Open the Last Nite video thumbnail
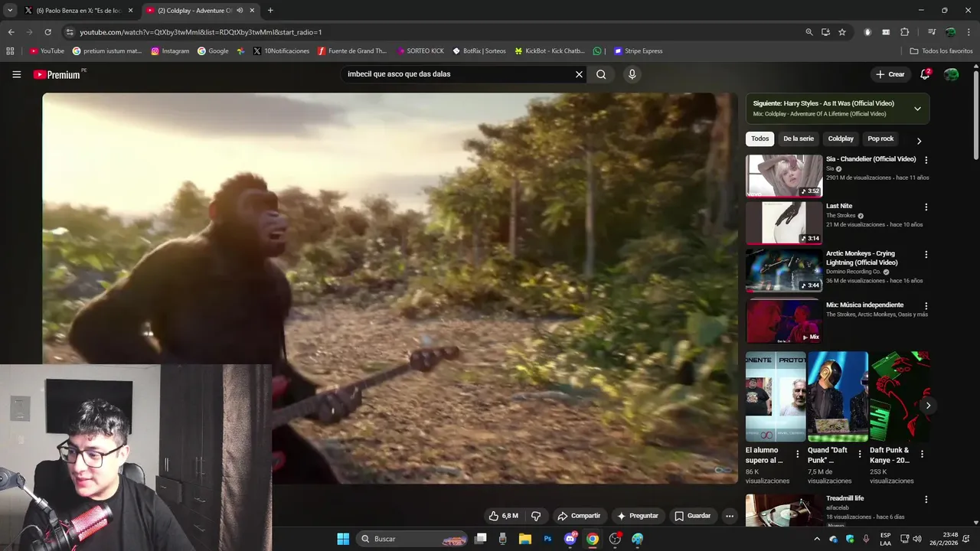Viewport: 980px width, 551px height. pyautogui.click(x=784, y=223)
